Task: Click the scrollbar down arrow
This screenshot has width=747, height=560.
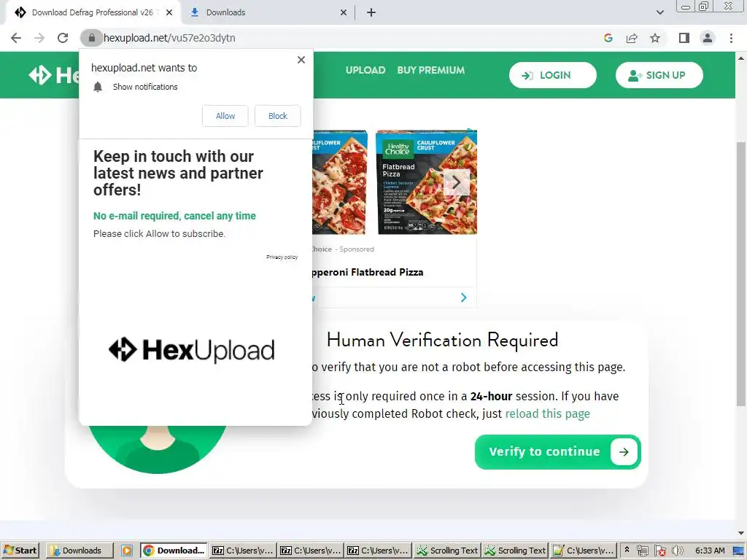Action: pos(741,533)
